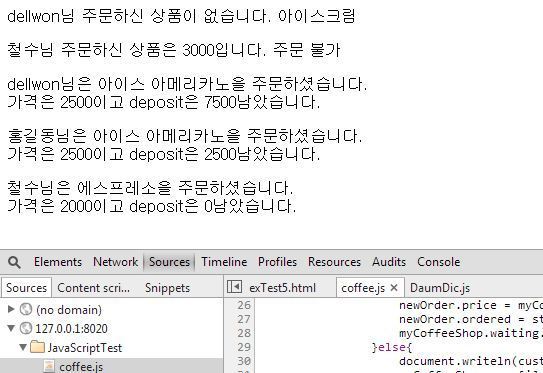Viewport: 543px width, 373px height.
Task: Click the document.writeln code line
Action: [471, 361]
